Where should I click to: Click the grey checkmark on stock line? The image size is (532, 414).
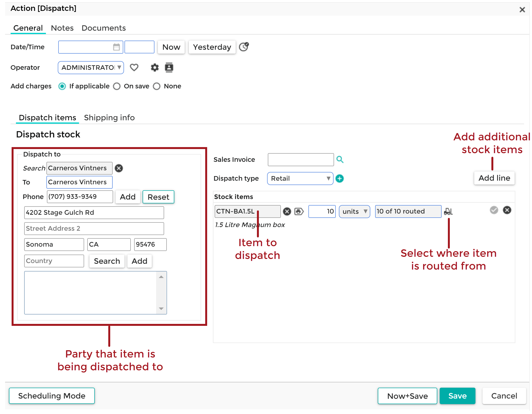click(x=494, y=210)
